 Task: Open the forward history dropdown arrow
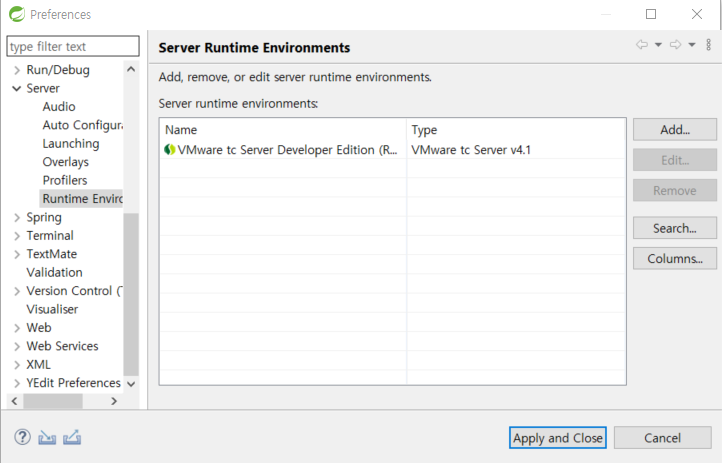coord(692,45)
